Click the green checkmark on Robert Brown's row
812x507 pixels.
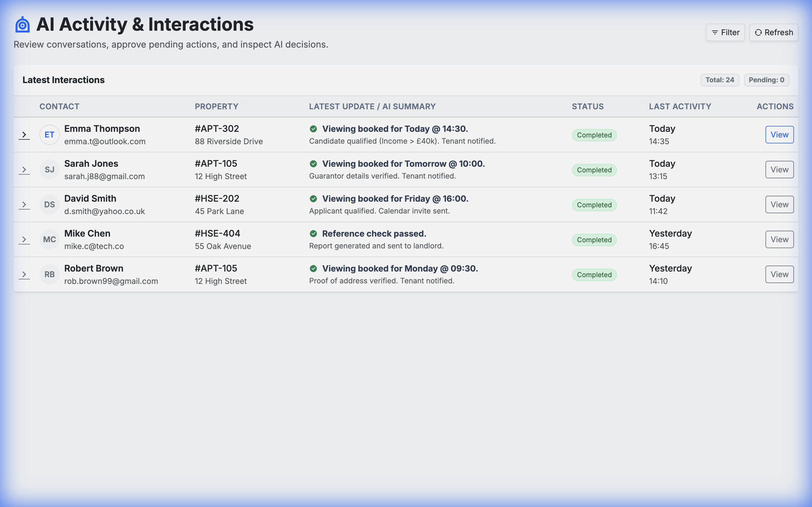pyautogui.click(x=314, y=268)
